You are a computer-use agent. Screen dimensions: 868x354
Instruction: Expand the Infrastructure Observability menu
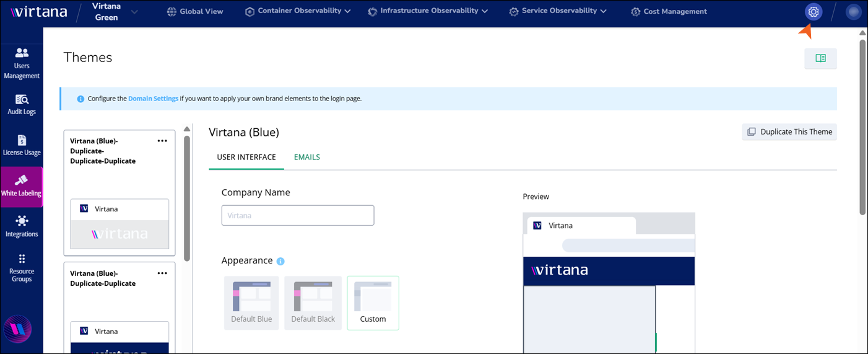428,11
